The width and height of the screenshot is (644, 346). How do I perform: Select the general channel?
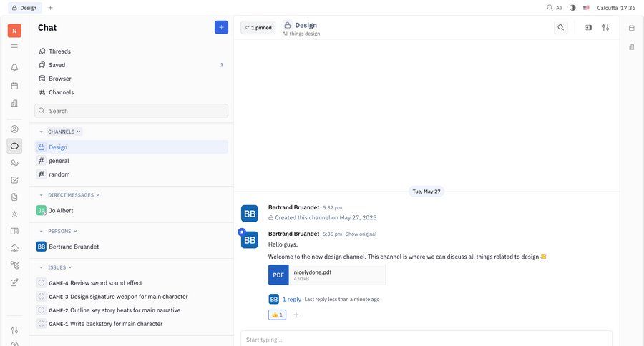point(59,161)
